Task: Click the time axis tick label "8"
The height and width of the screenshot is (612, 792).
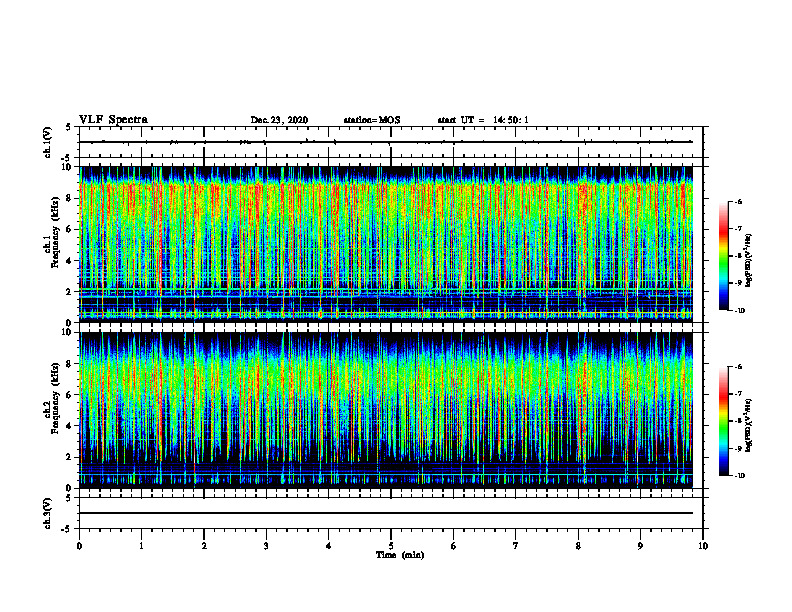Action: click(x=578, y=546)
